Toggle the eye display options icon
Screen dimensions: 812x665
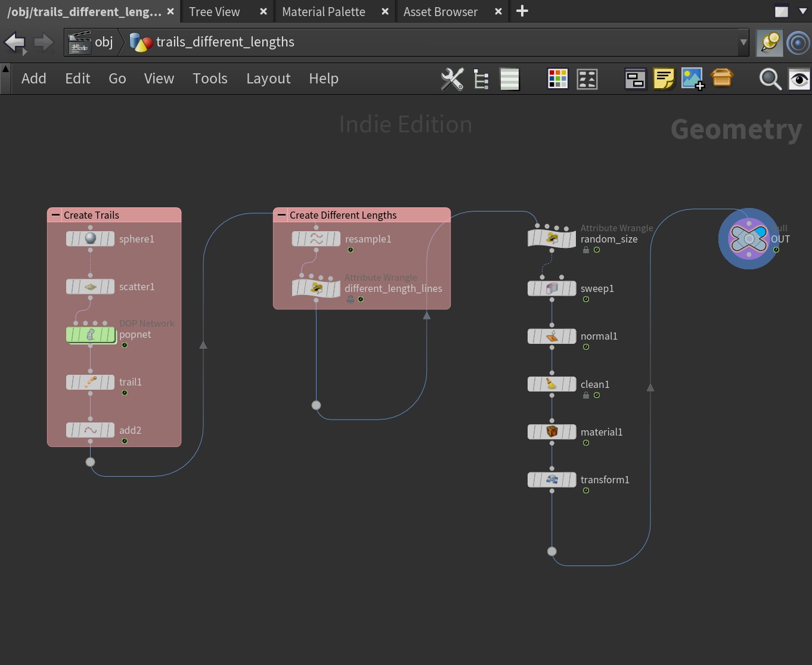(799, 79)
